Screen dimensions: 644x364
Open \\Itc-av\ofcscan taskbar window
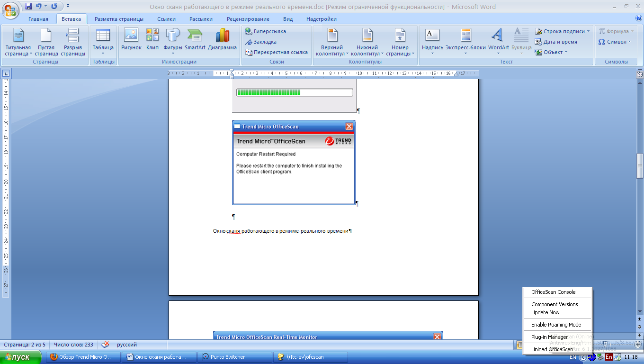(x=311, y=357)
